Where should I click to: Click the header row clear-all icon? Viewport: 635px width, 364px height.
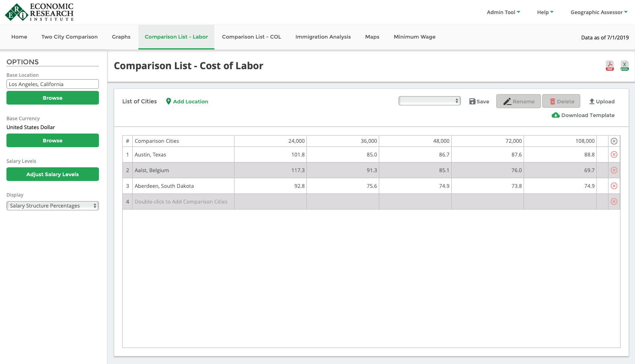[614, 141]
